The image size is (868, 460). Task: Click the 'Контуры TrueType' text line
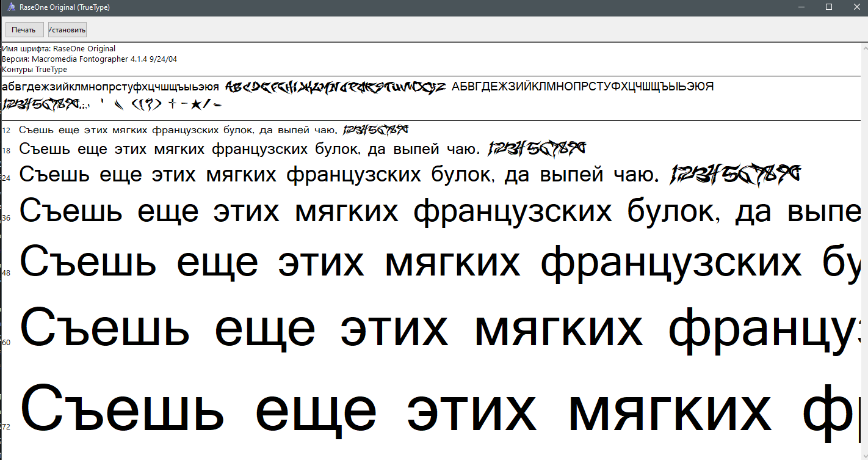coord(35,70)
